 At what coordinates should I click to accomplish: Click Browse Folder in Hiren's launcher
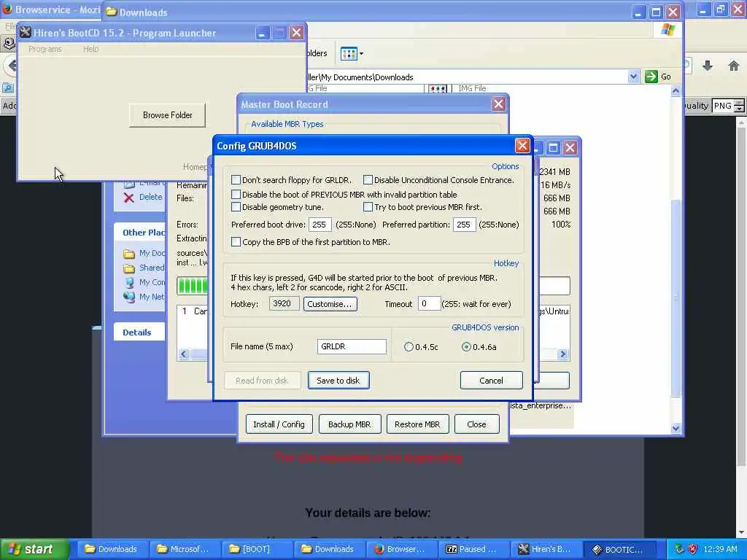coord(167,115)
